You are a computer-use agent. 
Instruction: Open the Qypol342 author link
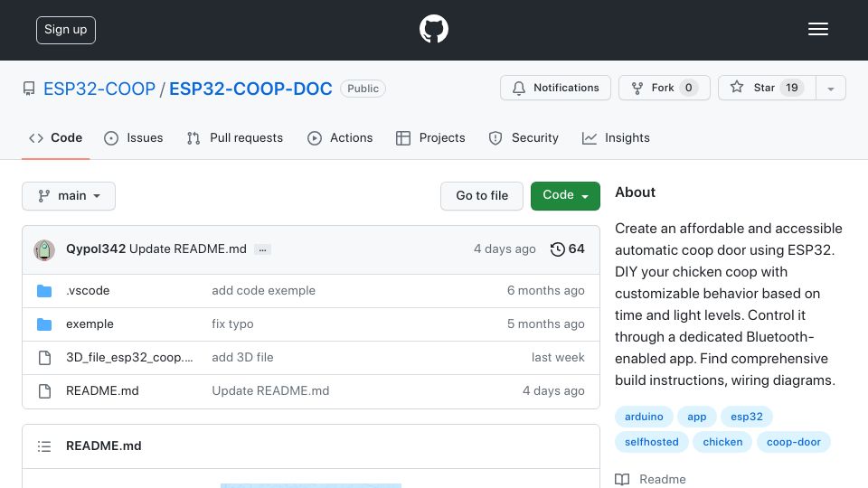click(x=96, y=249)
